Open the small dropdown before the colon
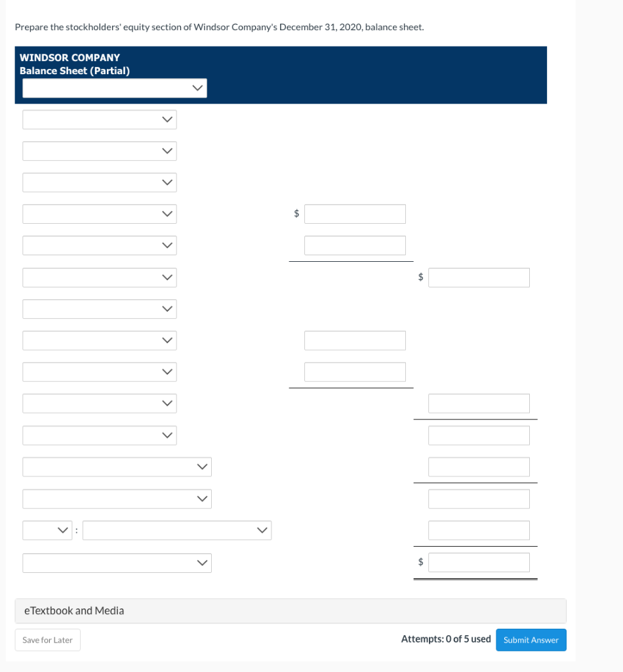 (47, 530)
